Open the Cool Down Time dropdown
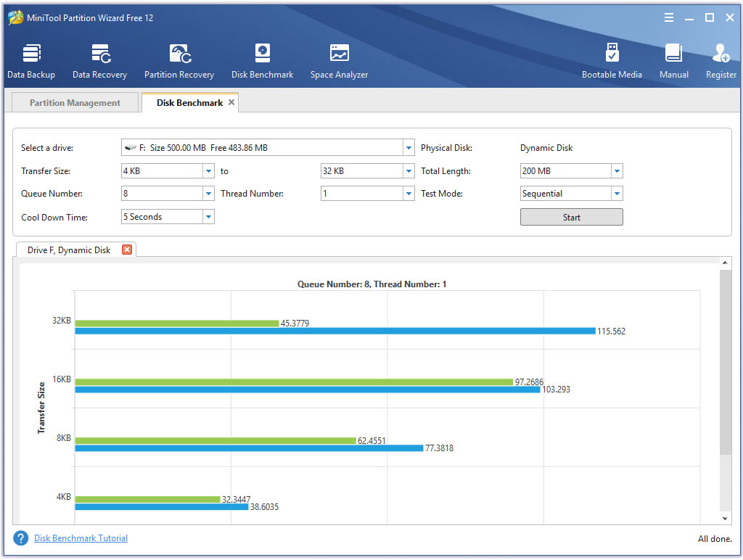Image resolution: width=743 pixels, height=560 pixels. (208, 216)
